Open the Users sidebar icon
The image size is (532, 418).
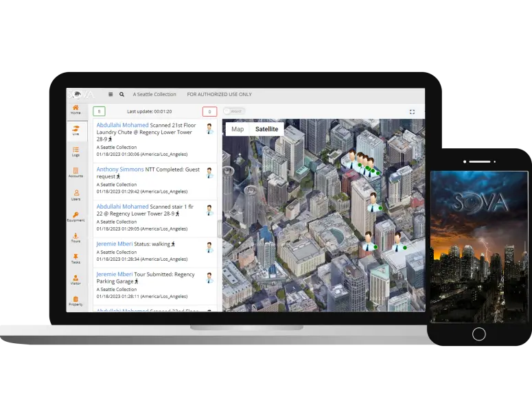[x=76, y=194]
